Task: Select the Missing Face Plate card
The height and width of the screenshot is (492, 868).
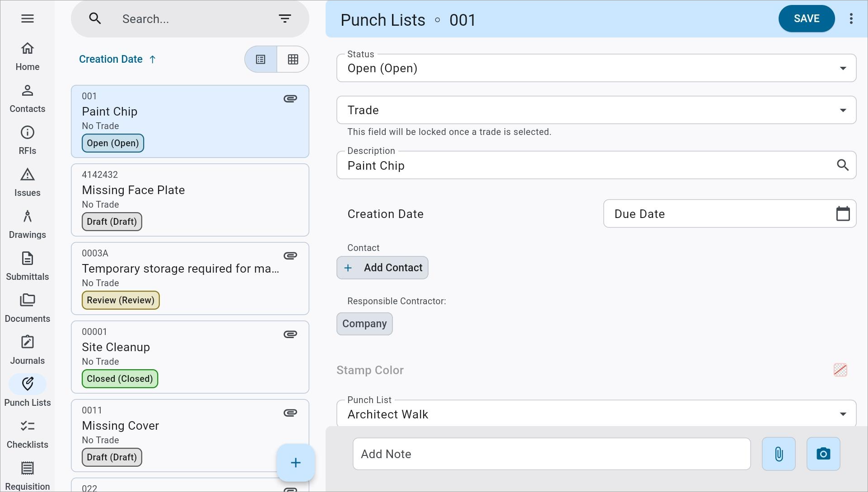Action: (190, 200)
